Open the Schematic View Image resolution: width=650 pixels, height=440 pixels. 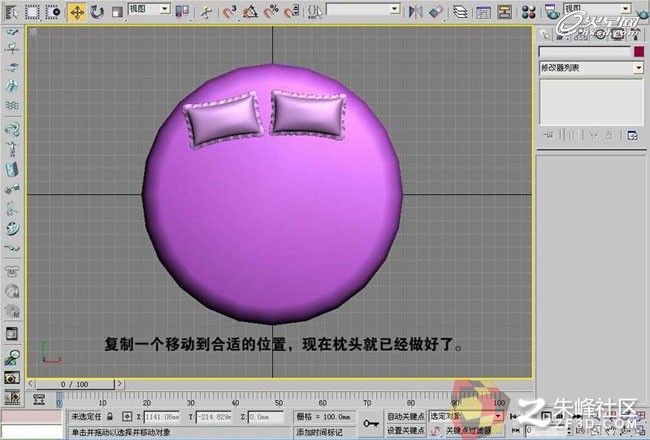click(504, 12)
